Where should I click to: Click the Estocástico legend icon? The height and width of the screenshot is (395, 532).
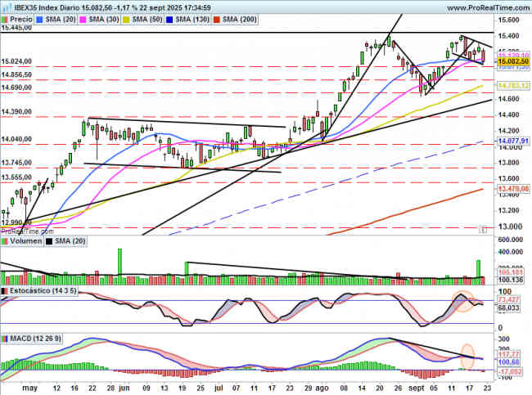[5, 291]
